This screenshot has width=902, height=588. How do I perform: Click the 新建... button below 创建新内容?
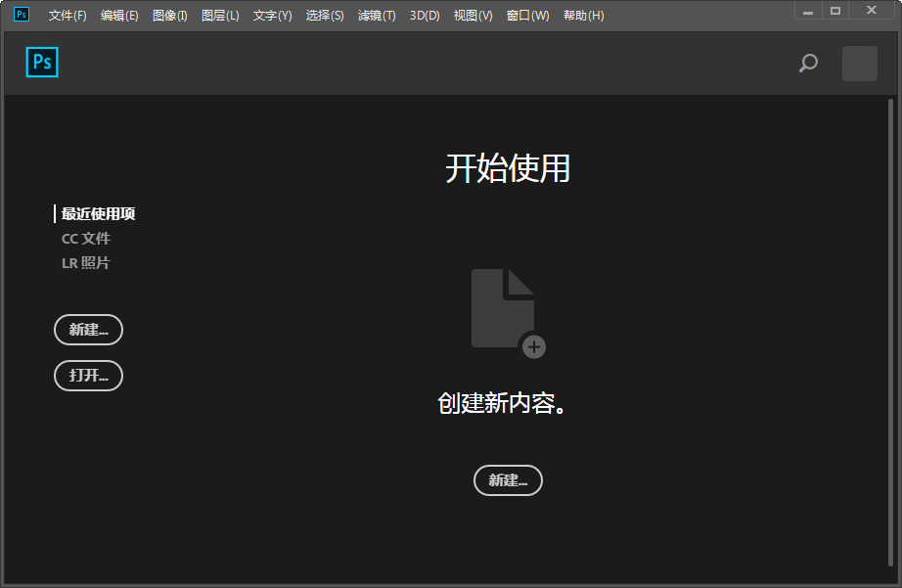[x=508, y=480]
